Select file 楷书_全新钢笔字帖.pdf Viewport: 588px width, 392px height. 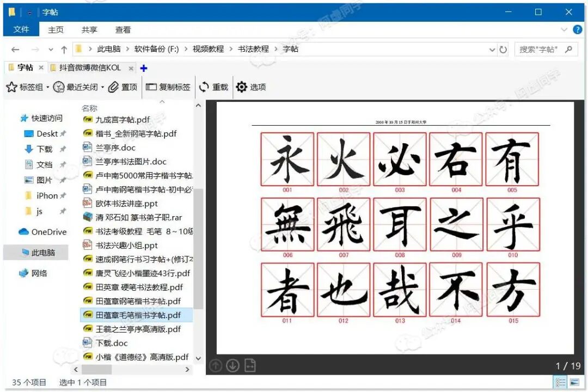coord(130,133)
